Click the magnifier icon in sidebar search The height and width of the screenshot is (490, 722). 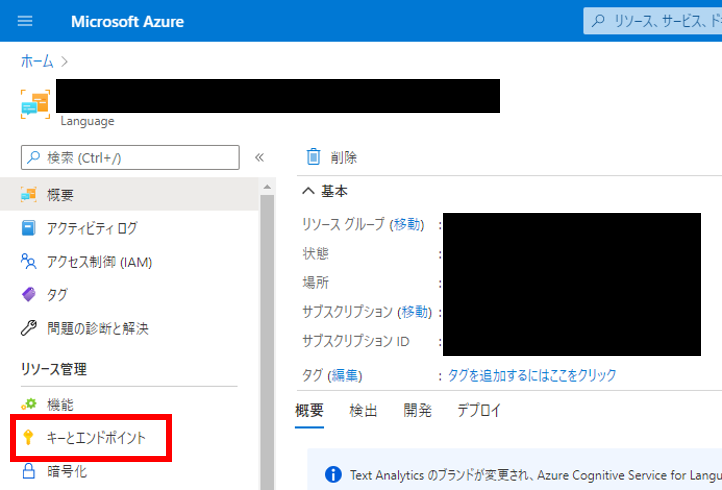[x=33, y=158]
